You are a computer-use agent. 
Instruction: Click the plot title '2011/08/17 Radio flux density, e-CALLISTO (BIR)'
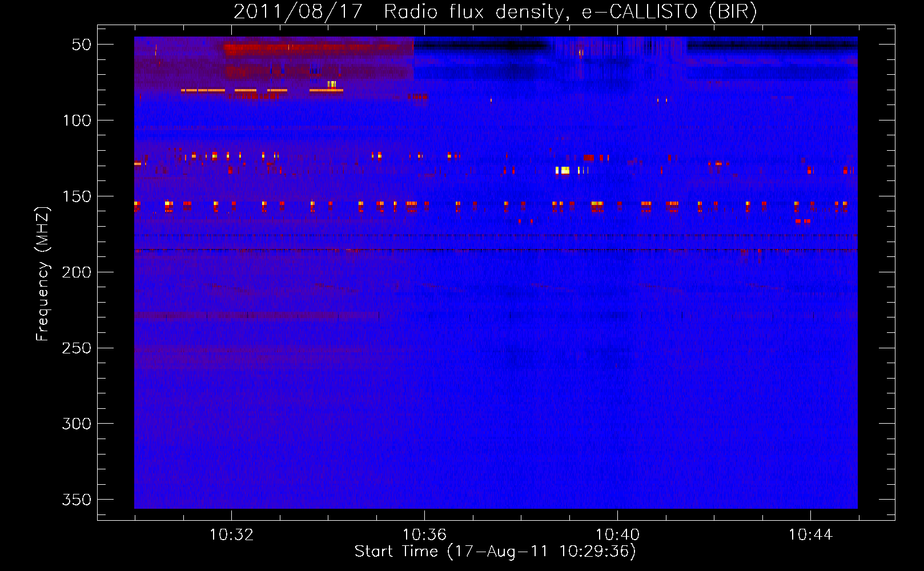pyautogui.click(x=495, y=11)
